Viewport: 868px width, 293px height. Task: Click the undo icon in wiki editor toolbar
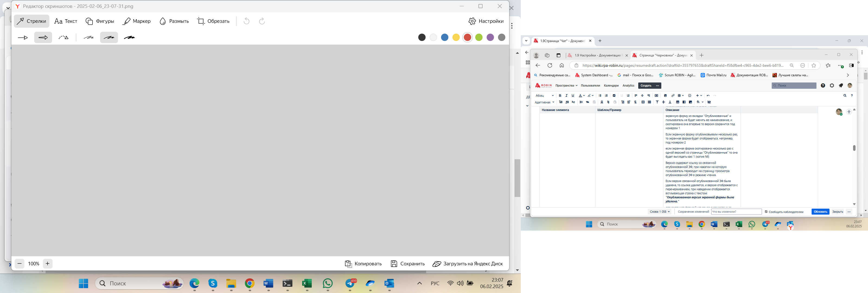(708, 96)
